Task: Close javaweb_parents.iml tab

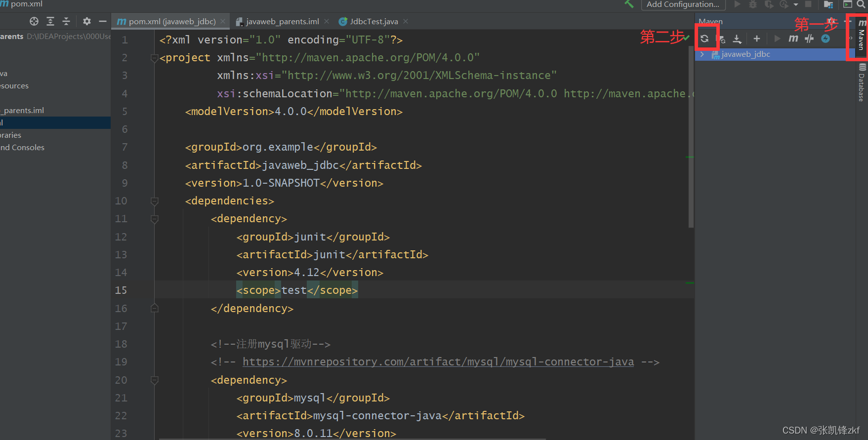Action: coord(327,21)
